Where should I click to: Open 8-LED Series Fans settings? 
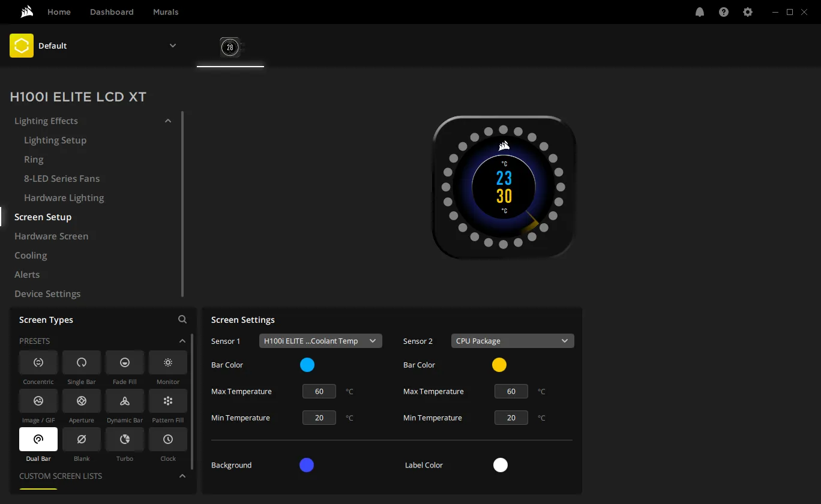pos(62,178)
